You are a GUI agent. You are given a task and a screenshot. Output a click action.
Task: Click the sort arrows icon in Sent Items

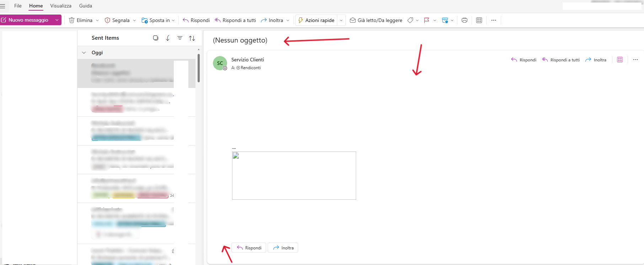point(192,38)
